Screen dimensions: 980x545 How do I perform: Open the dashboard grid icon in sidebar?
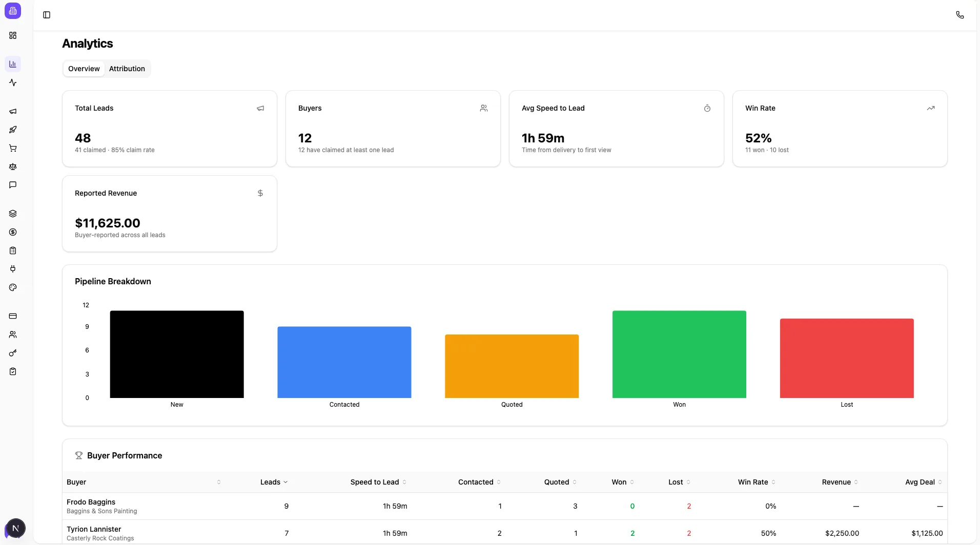coord(13,36)
